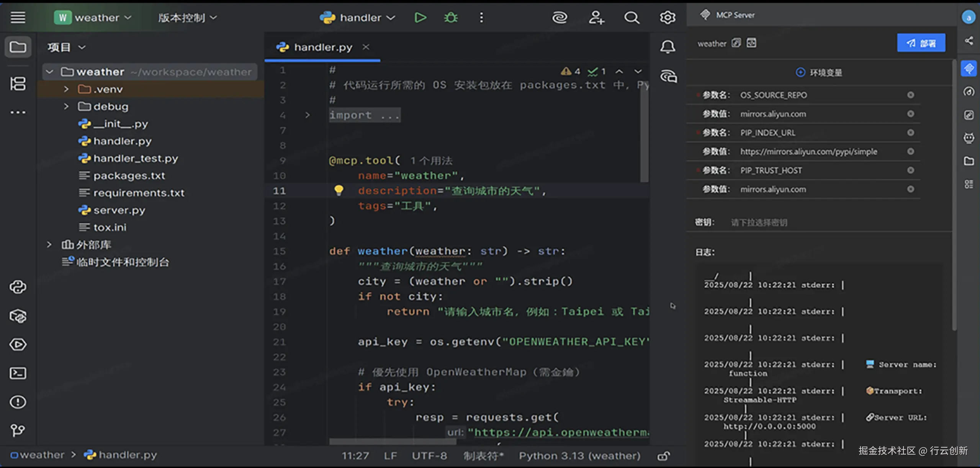
Task: Start debugging with the bug icon
Action: (451, 18)
